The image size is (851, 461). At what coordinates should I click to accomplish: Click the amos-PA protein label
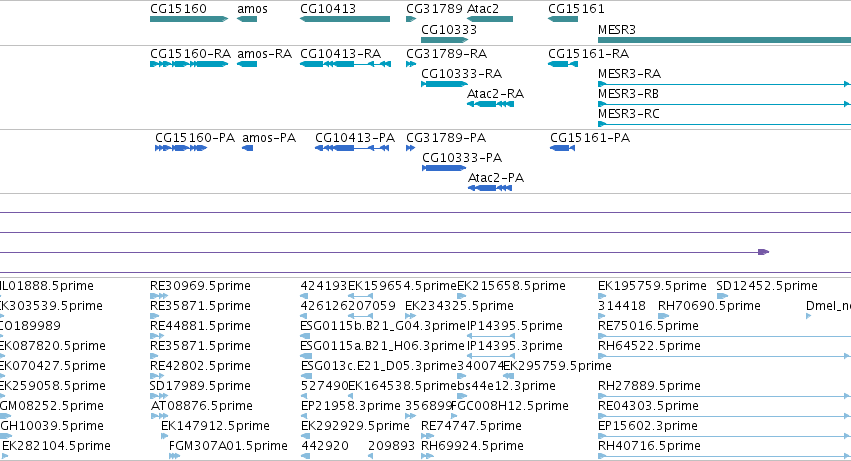click(x=269, y=138)
